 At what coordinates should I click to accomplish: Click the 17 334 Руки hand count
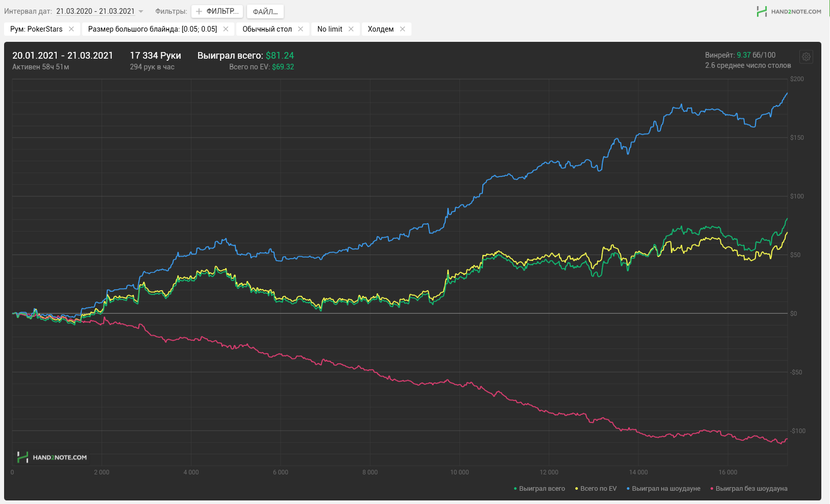point(156,56)
